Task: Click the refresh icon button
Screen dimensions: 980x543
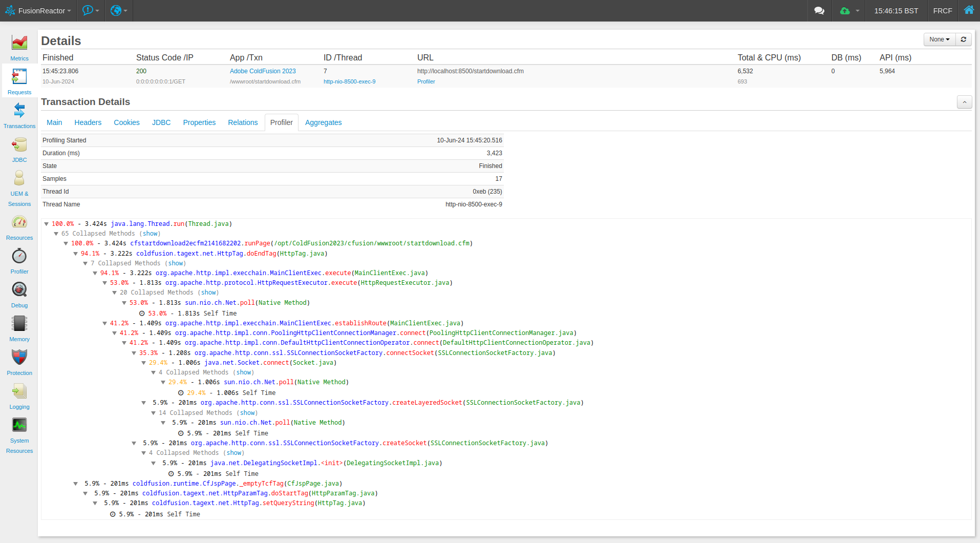Action: [964, 39]
